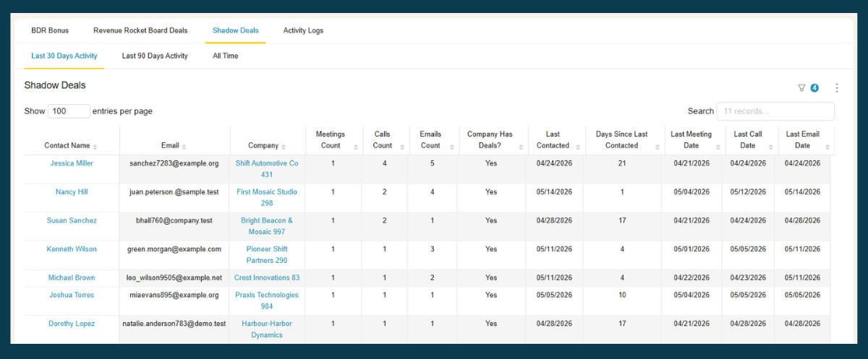Open company Pioneer Shift Partners 290
The width and height of the screenshot is (868, 359).
coord(267,255)
